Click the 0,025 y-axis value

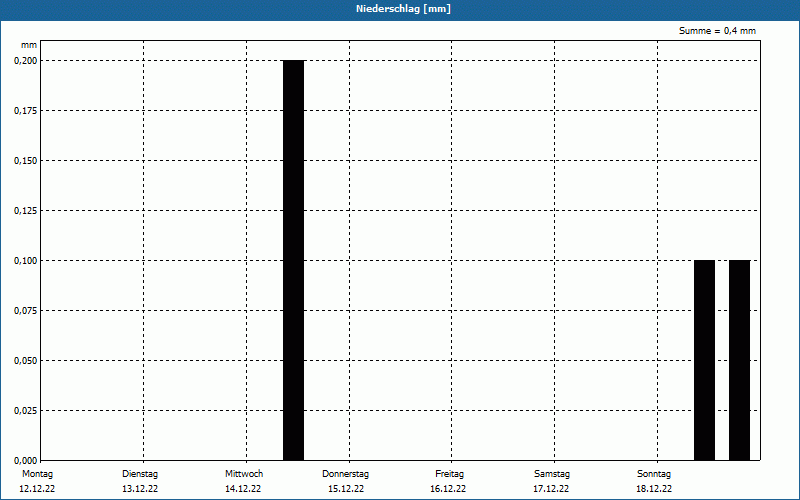pyautogui.click(x=26, y=411)
